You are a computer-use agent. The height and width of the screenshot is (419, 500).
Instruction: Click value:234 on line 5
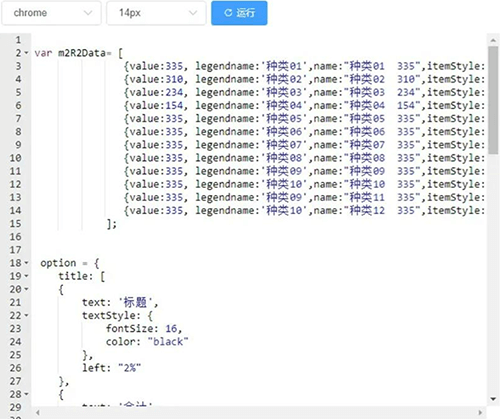click(156, 92)
